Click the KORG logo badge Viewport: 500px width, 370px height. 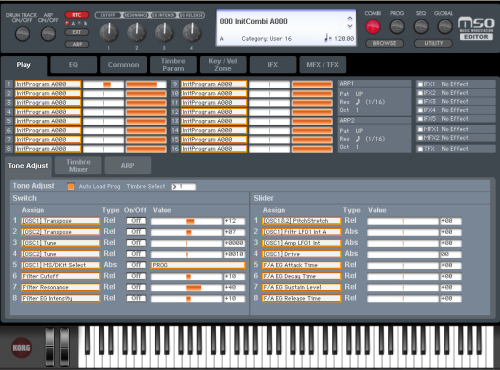pyautogui.click(x=21, y=348)
